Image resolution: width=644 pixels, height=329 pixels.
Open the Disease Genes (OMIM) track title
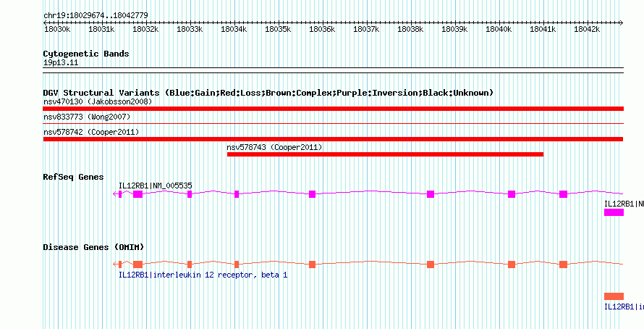point(93,247)
